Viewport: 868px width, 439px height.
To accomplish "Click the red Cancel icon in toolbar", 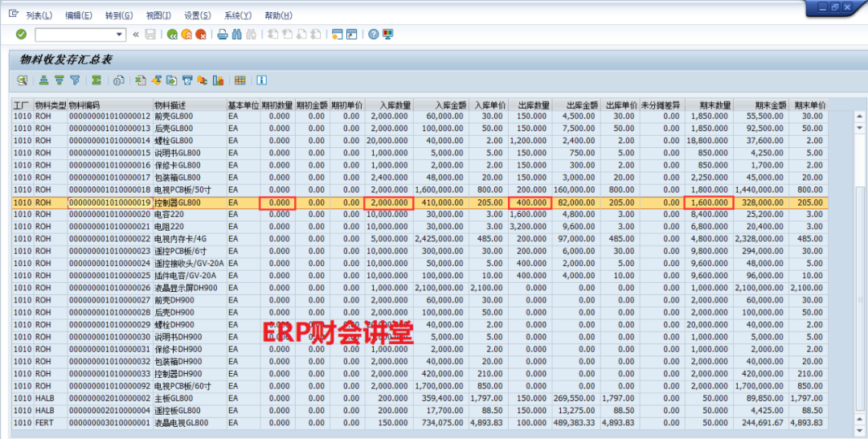I will click(201, 35).
